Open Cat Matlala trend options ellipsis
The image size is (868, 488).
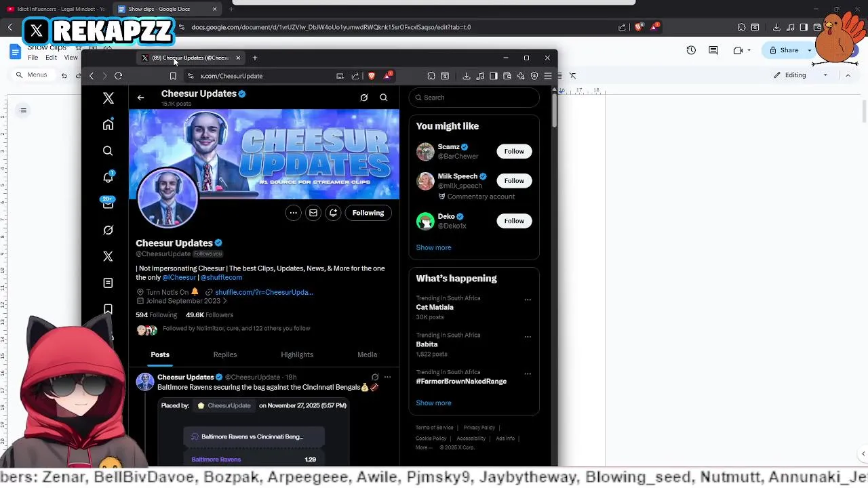tap(528, 300)
